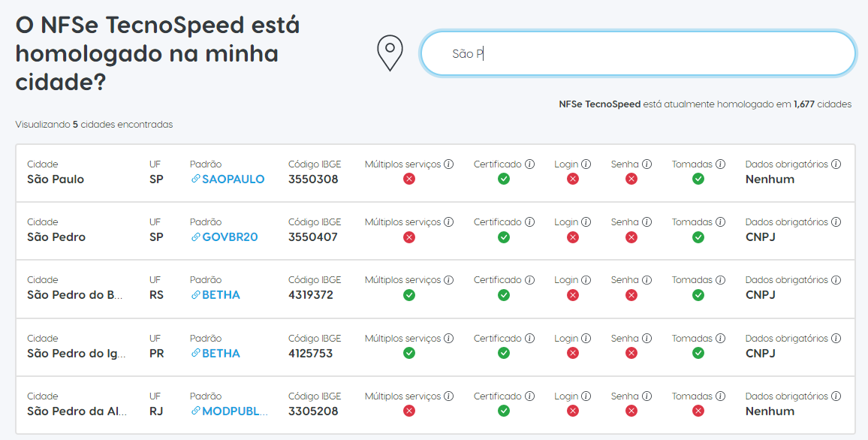Image resolution: width=868 pixels, height=440 pixels.
Task: Click Dados obrigatórios info icon, São Pedro do Ig... row
Action: coord(836,338)
